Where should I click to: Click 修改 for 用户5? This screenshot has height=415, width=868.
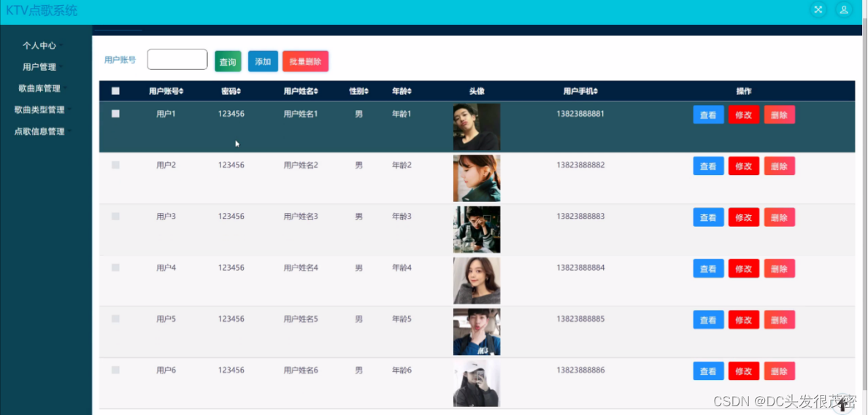pyautogui.click(x=743, y=320)
